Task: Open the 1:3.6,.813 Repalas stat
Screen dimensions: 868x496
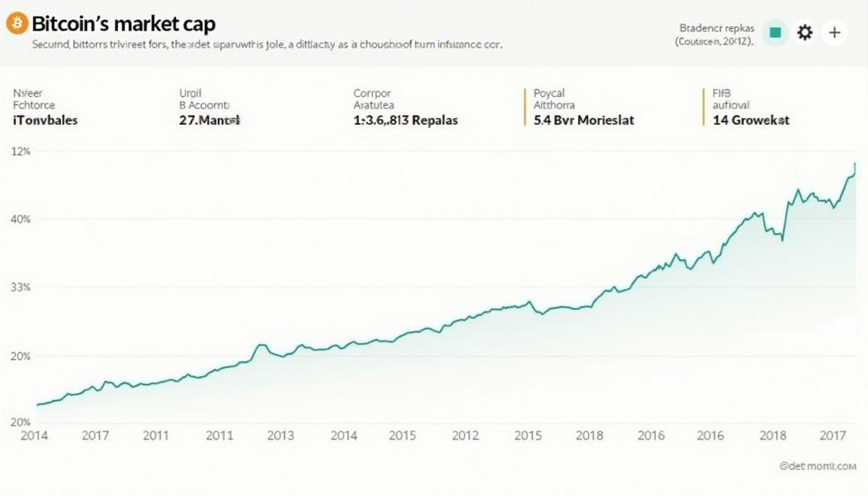Action: [405, 107]
